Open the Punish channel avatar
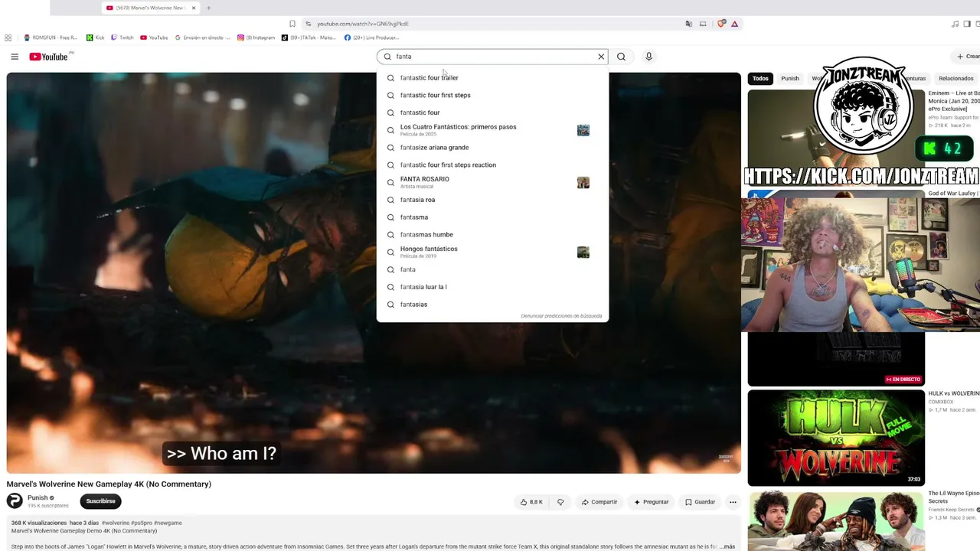The width and height of the screenshot is (980, 551). (15, 501)
